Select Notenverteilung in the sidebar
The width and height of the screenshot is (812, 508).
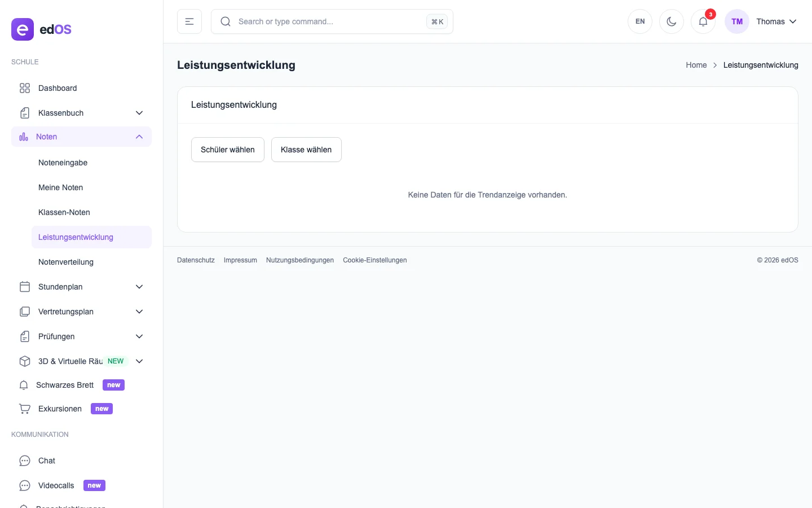pyautogui.click(x=65, y=262)
